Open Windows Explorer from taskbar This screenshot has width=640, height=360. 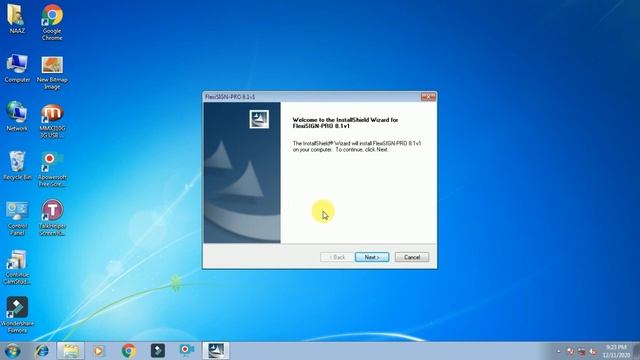[71, 351]
